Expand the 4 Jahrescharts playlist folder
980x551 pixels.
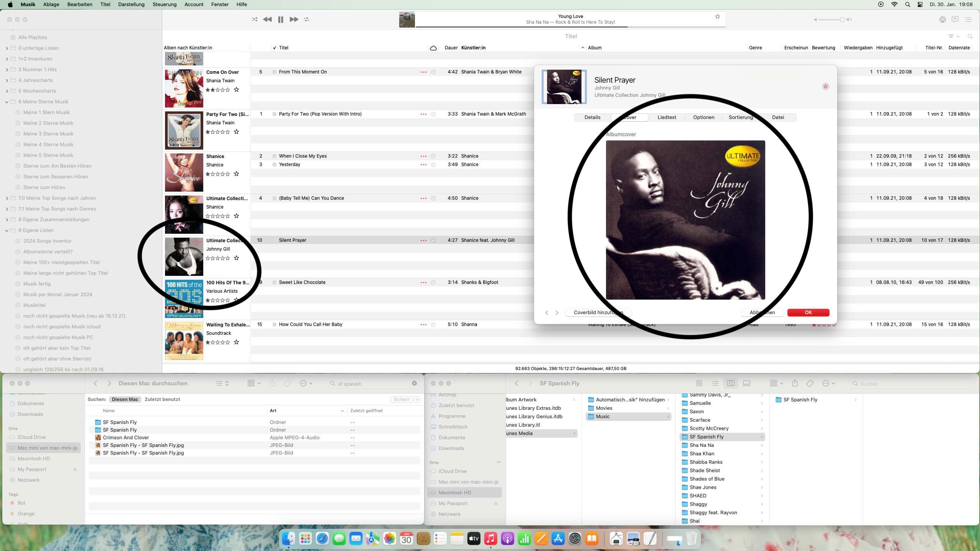[x=7, y=80]
